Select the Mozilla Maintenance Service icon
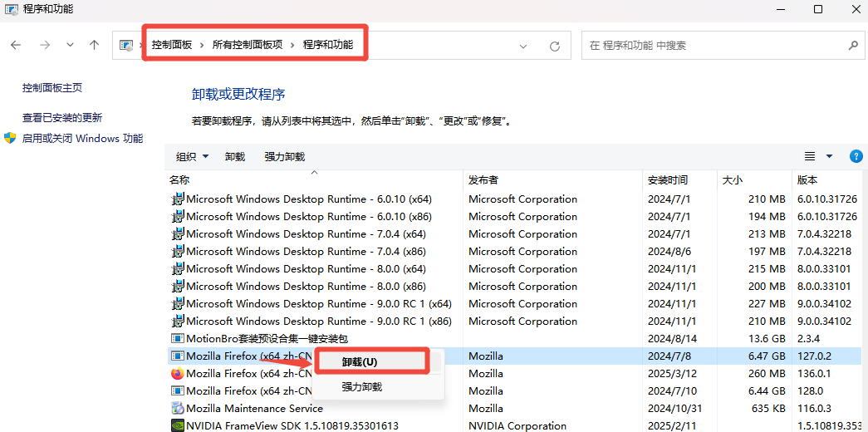The image size is (868, 432). coord(177,408)
